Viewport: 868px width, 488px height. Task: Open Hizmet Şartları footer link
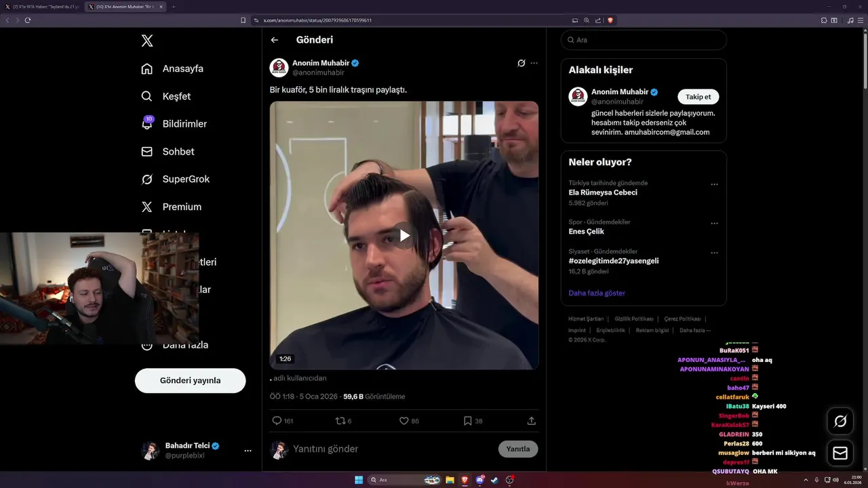[x=586, y=319]
